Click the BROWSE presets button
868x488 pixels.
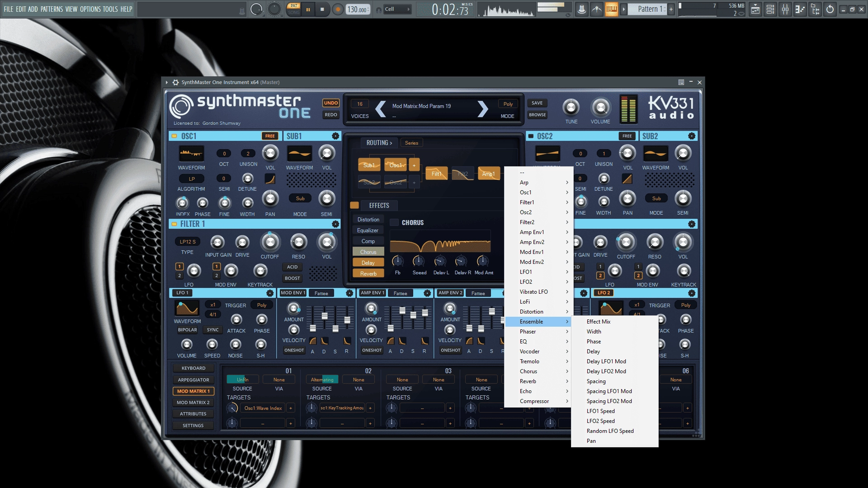[x=537, y=115]
